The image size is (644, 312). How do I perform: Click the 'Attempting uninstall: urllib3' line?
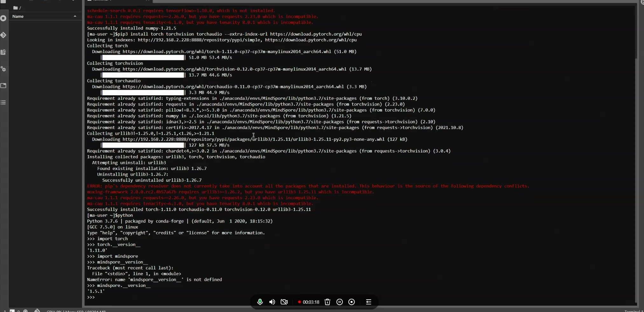click(129, 163)
